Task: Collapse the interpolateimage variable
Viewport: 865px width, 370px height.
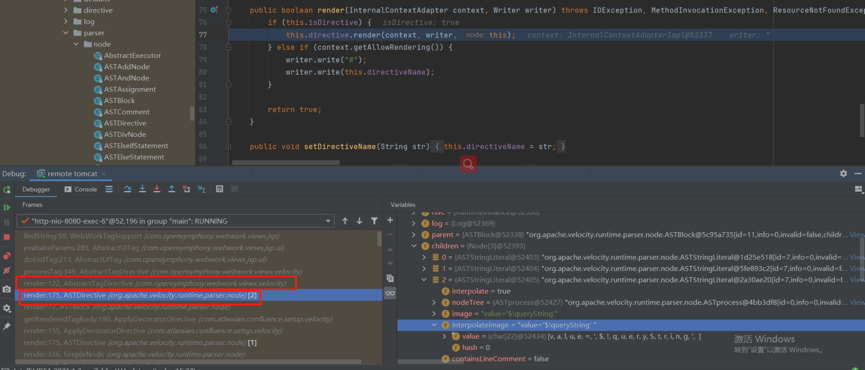Action: pyautogui.click(x=435, y=325)
